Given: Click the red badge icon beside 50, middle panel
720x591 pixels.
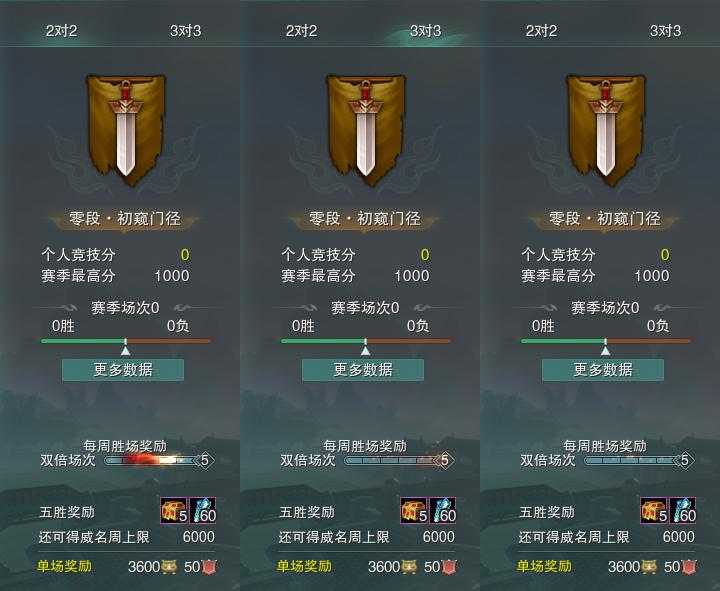Looking at the screenshot, I should coord(449,567).
